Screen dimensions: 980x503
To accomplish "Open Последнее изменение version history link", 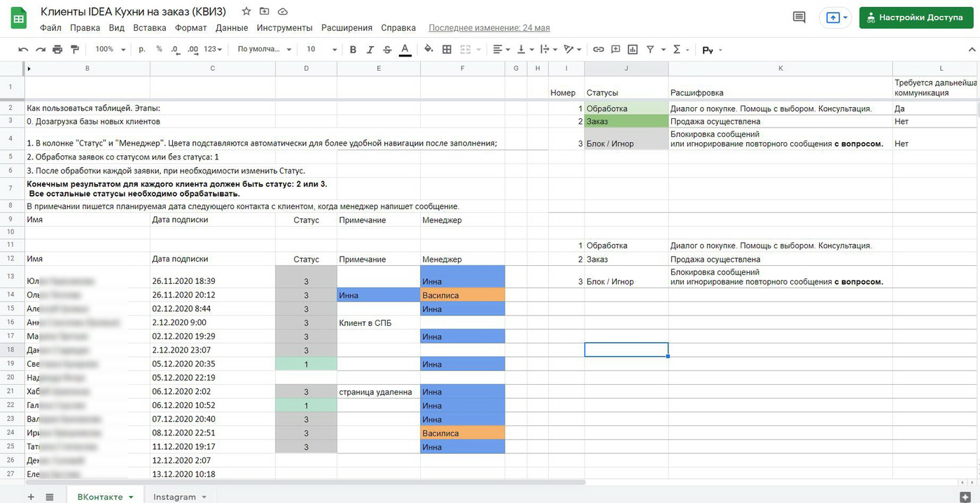I will coord(489,28).
